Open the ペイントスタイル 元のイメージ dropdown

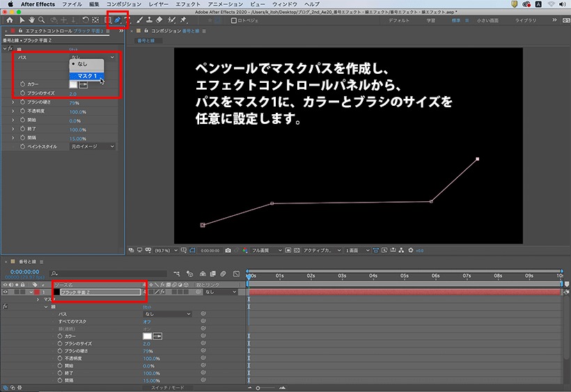pyautogui.click(x=93, y=146)
